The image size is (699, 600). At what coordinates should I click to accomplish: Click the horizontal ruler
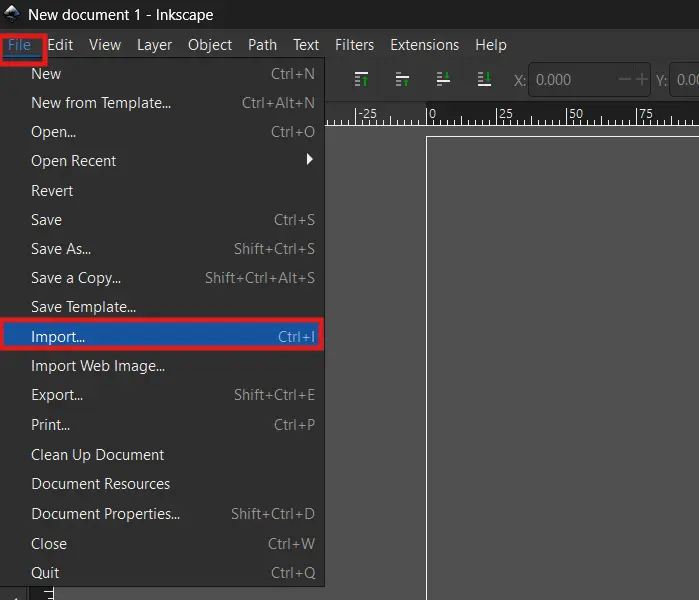512,115
